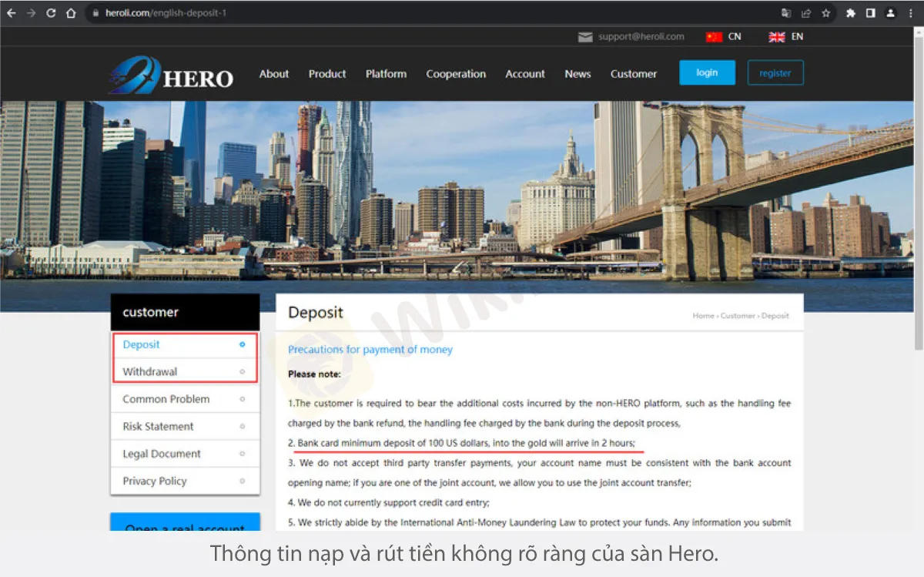Screen dimensions: 924x577
Task: Open Privacy Policy in the sidebar
Action: [185, 481]
